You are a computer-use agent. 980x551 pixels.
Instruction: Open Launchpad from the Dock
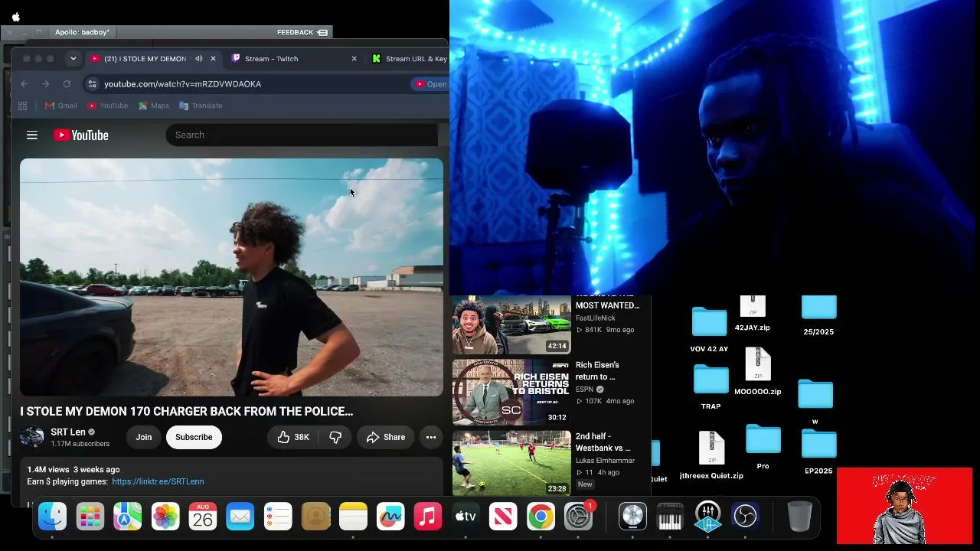(x=90, y=517)
